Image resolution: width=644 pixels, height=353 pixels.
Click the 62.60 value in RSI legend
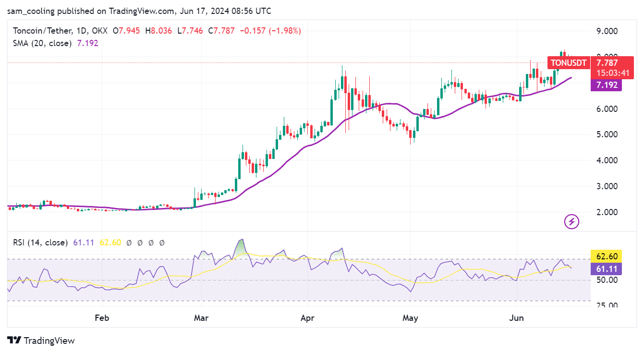click(x=110, y=243)
